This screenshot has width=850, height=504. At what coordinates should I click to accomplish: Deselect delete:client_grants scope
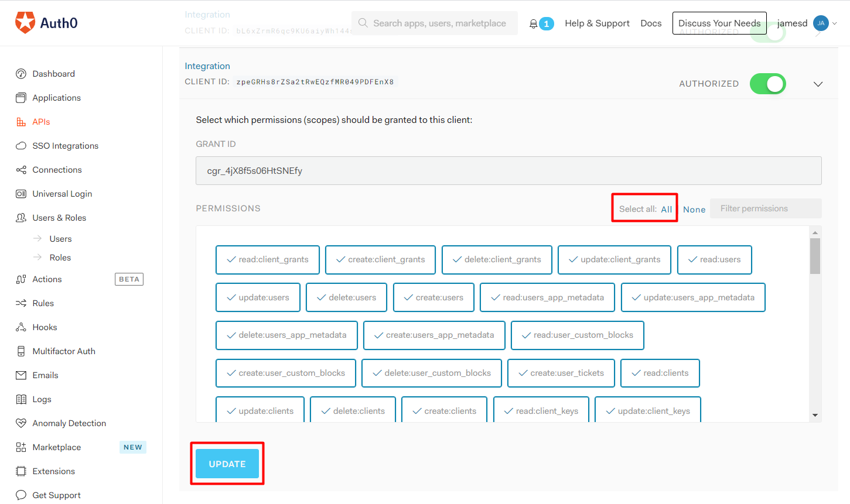[497, 260]
